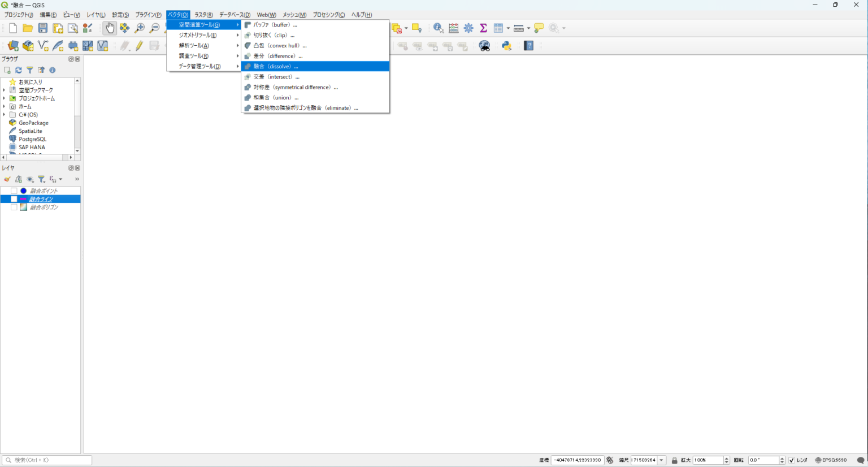Click the Zoom In magnifier icon

(140, 28)
